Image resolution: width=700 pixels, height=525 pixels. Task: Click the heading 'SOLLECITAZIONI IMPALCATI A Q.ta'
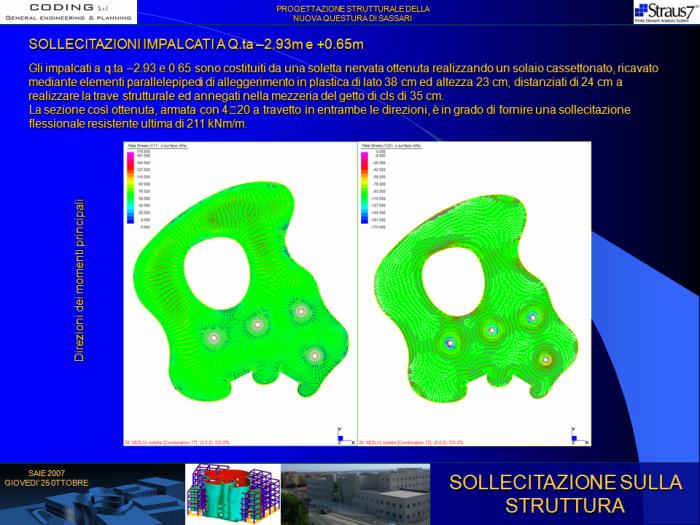(x=196, y=46)
